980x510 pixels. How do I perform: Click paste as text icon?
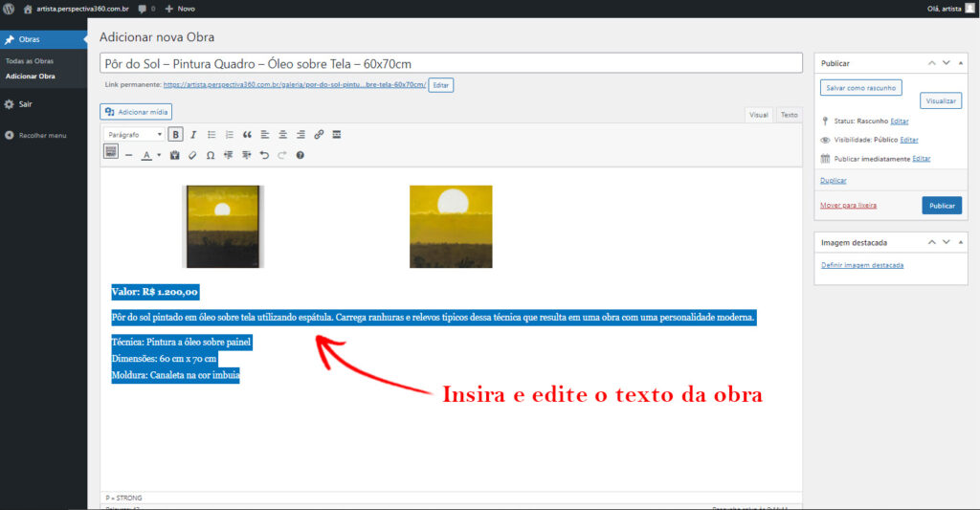click(x=174, y=155)
